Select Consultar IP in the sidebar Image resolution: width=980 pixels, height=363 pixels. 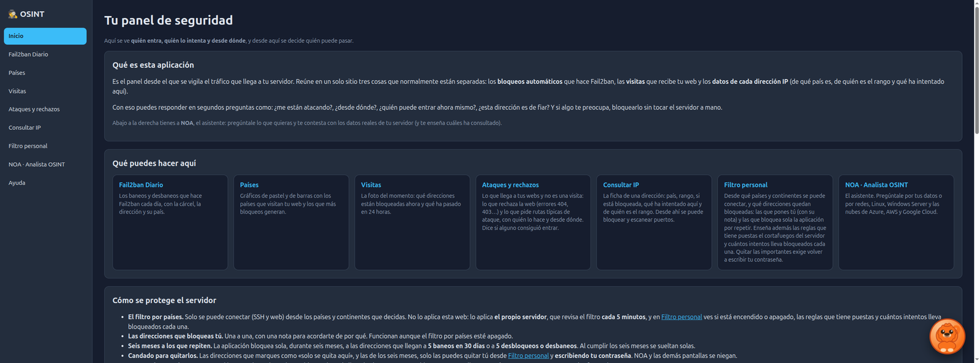(45, 128)
